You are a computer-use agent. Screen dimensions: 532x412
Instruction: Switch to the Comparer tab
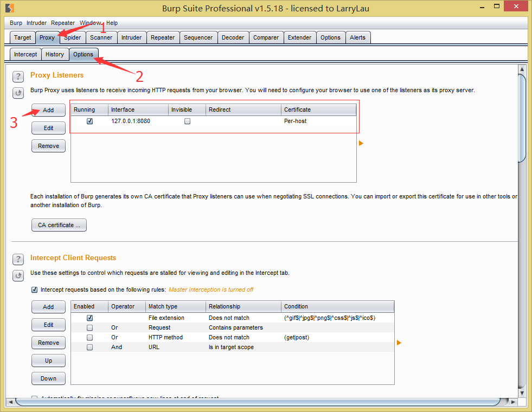click(x=266, y=37)
